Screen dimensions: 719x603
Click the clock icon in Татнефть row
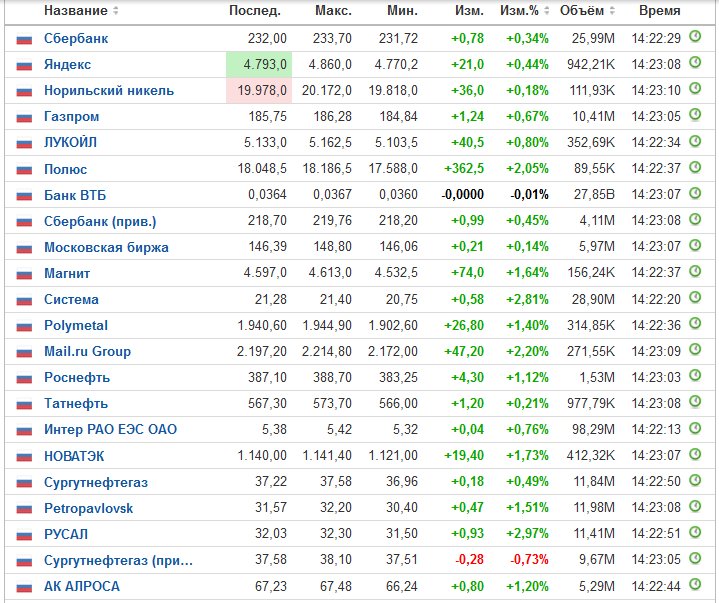click(x=695, y=402)
